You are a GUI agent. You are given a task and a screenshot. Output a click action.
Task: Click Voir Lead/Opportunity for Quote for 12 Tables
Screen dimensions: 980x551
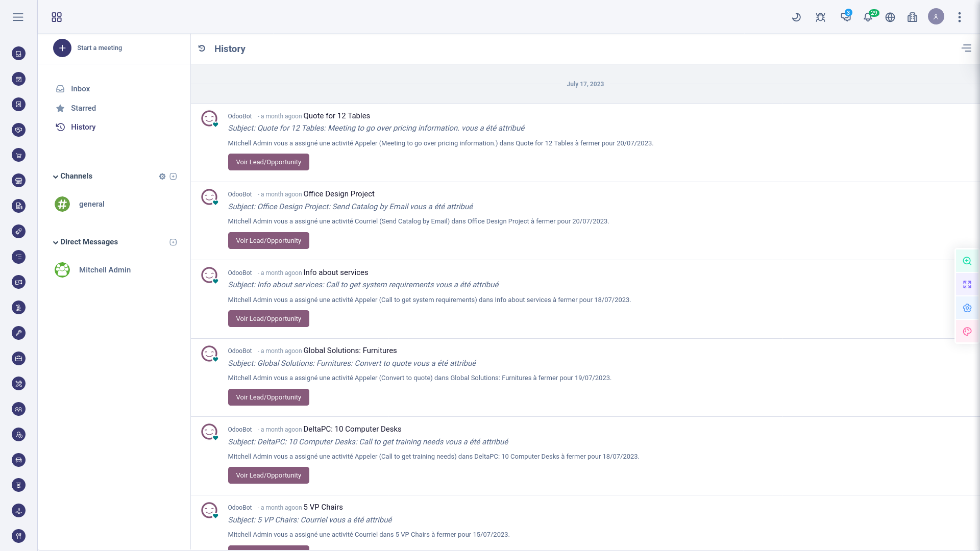point(268,162)
